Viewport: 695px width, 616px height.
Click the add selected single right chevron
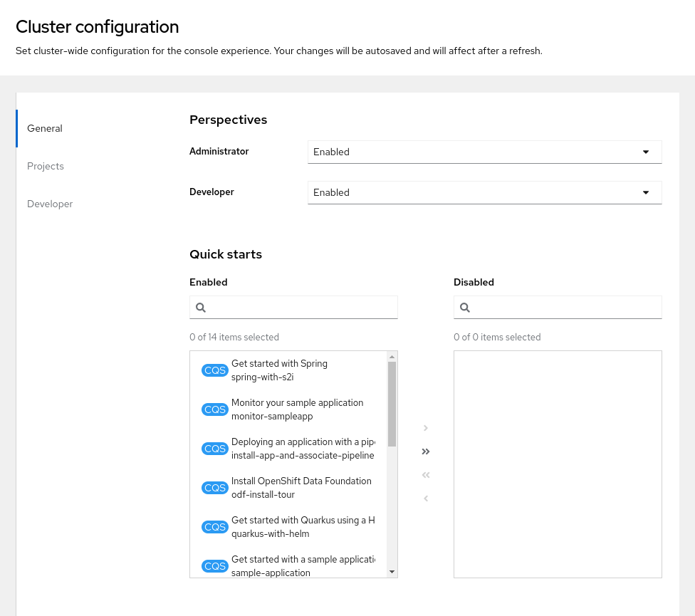(426, 428)
